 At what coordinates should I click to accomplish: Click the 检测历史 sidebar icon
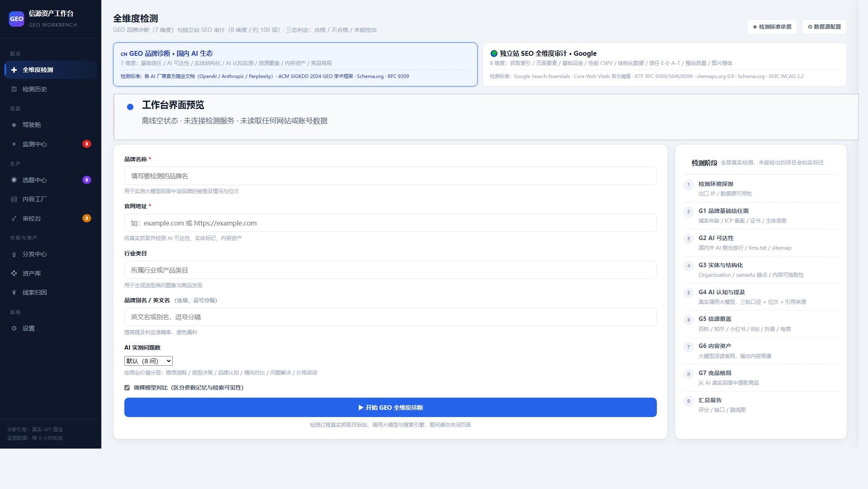pos(14,89)
